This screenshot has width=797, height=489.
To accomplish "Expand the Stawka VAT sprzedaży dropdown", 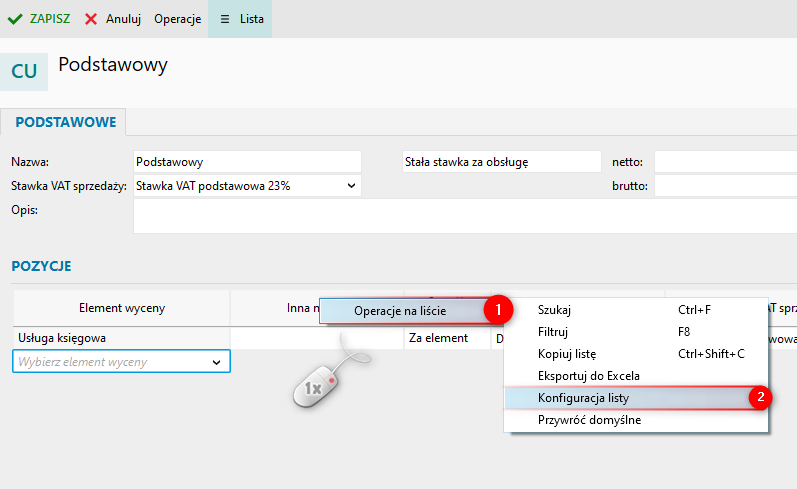I will pyautogui.click(x=351, y=185).
